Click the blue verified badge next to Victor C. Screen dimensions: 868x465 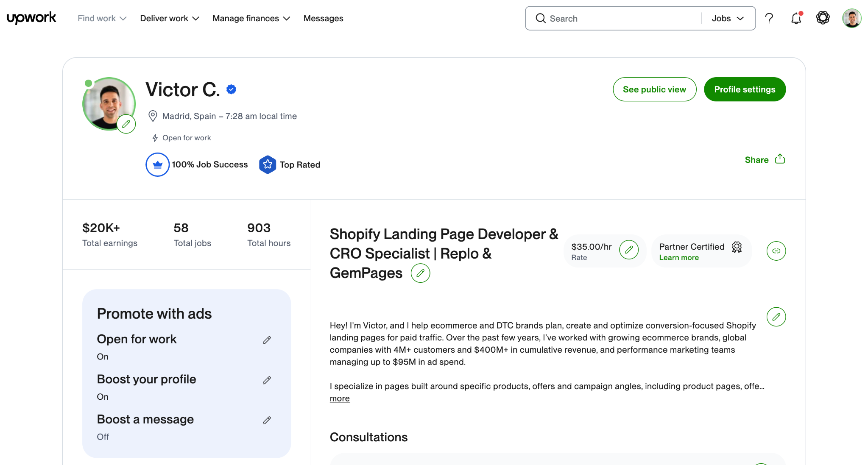point(231,89)
